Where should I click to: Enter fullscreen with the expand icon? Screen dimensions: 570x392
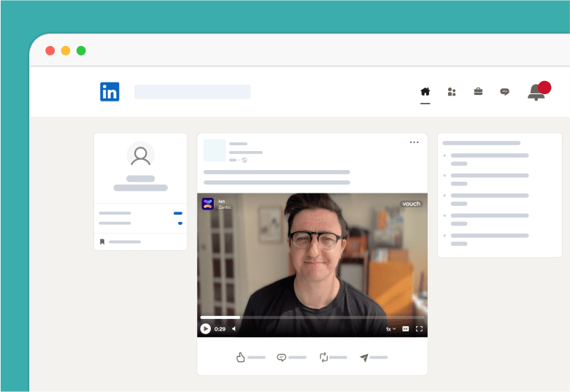point(419,328)
